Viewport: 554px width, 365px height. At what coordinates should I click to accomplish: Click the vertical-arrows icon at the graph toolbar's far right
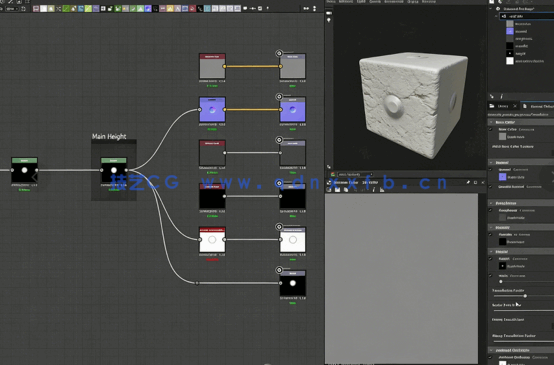coord(314,8)
